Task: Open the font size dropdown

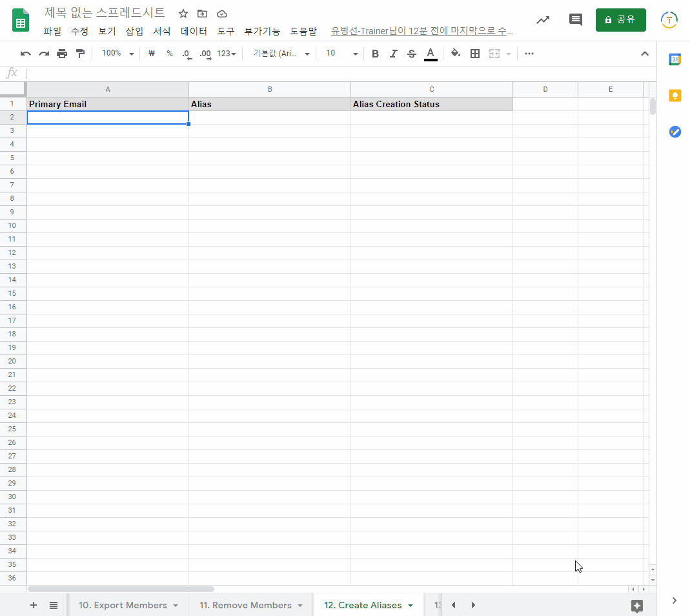Action: click(341, 54)
